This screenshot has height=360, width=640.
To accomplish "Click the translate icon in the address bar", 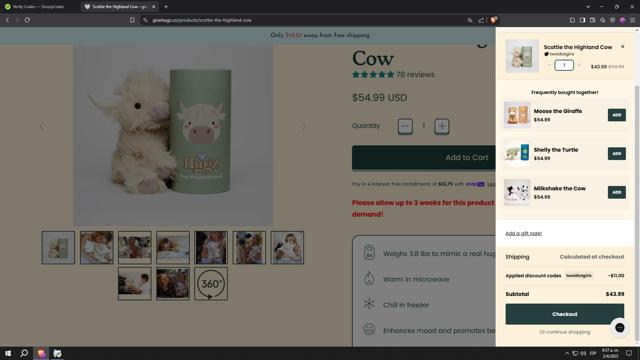I will coord(470,20).
